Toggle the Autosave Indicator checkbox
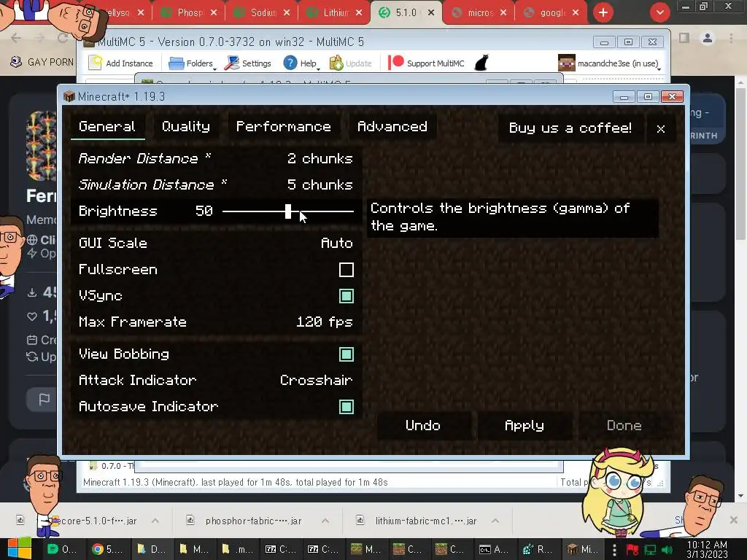The width and height of the screenshot is (747, 560). tap(347, 407)
